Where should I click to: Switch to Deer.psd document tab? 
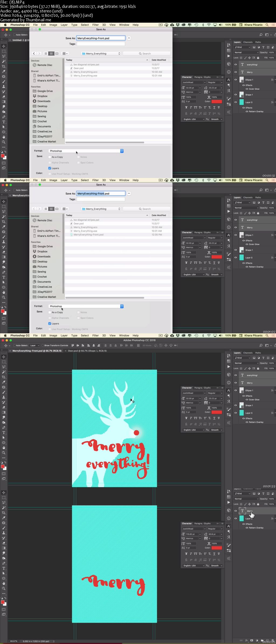click(x=87, y=351)
